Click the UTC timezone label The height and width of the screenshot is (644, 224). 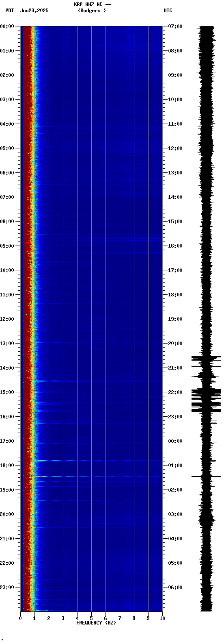(168, 11)
